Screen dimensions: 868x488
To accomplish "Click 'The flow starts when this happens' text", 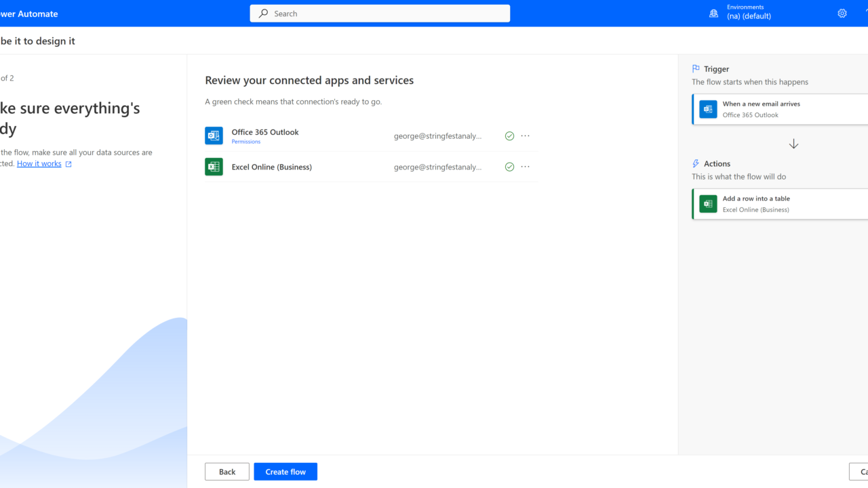I will [x=750, y=82].
